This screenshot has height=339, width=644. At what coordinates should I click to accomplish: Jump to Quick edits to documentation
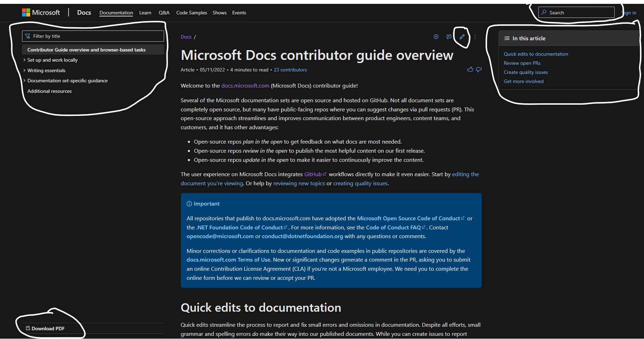click(x=536, y=54)
